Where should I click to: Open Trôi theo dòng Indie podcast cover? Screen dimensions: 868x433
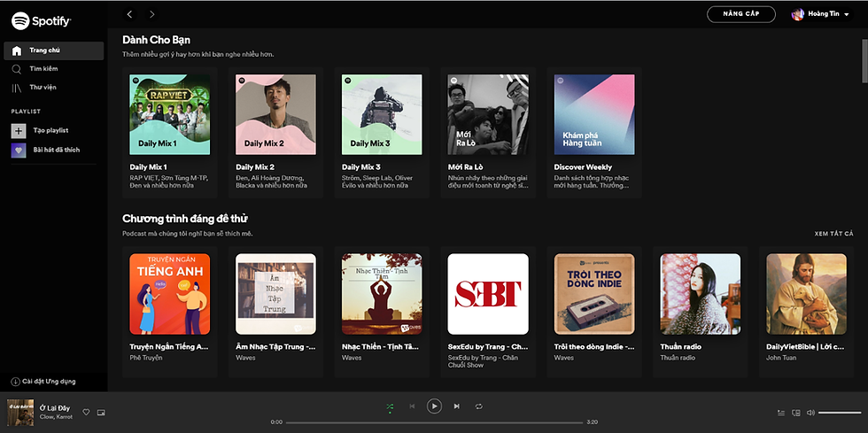pos(594,294)
